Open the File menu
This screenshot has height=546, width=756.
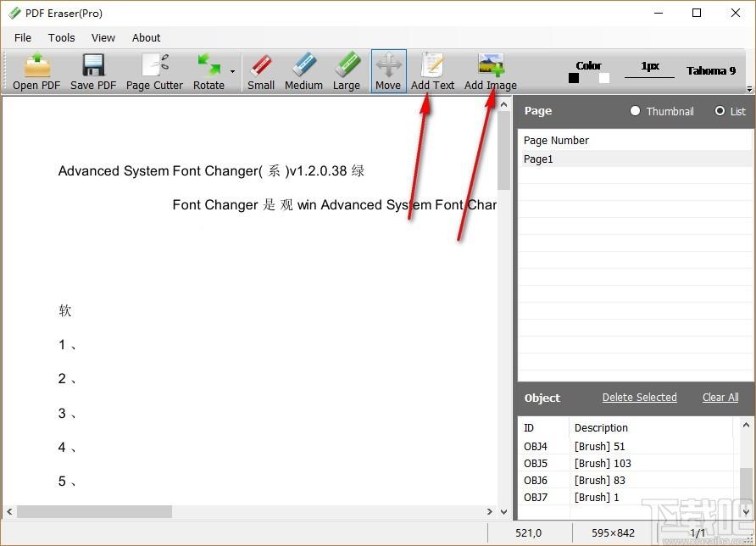pyautogui.click(x=23, y=37)
